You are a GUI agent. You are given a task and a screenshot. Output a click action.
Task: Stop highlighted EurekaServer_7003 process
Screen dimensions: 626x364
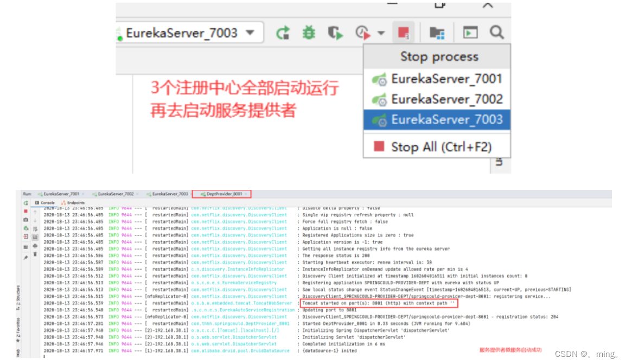437,120
